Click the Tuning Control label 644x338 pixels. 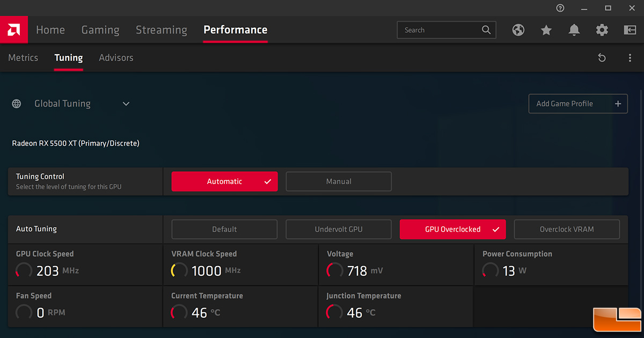pos(40,177)
